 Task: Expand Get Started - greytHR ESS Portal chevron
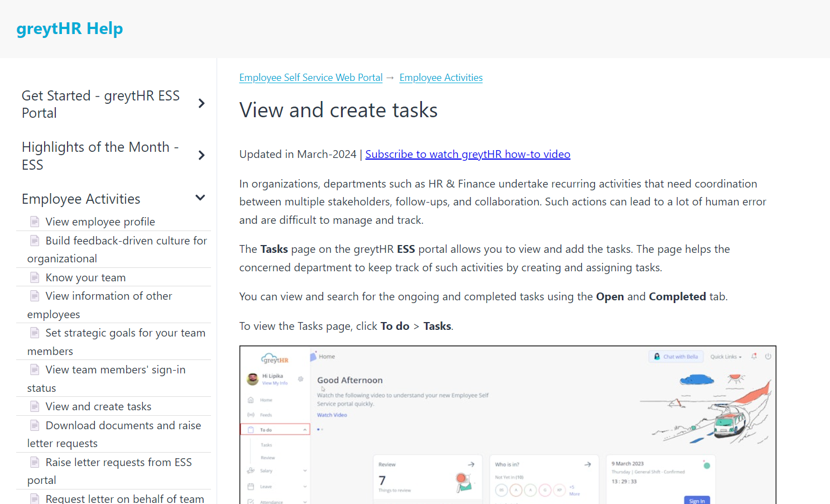[x=201, y=104]
